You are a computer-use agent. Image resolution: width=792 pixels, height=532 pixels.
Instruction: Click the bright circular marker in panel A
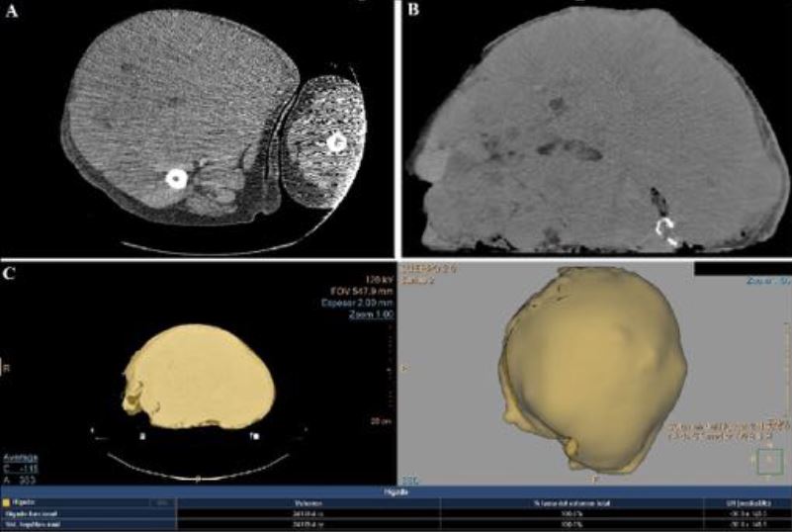click(176, 177)
